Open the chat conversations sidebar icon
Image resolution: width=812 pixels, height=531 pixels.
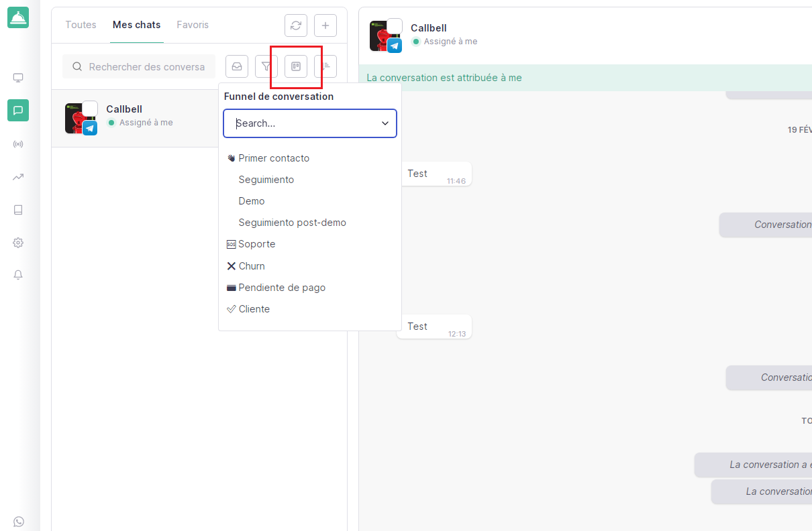[x=18, y=110]
